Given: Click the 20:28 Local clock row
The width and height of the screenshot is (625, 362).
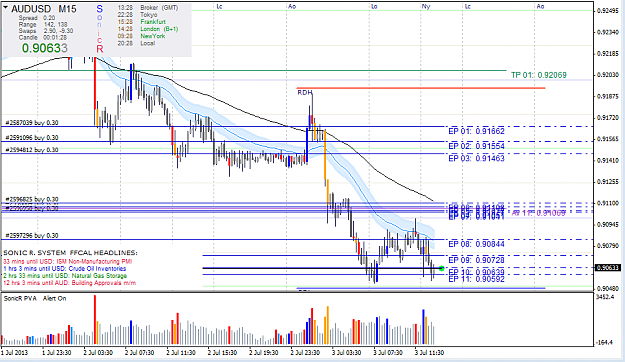Looking at the screenshot, I should pyautogui.click(x=136, y=43).
